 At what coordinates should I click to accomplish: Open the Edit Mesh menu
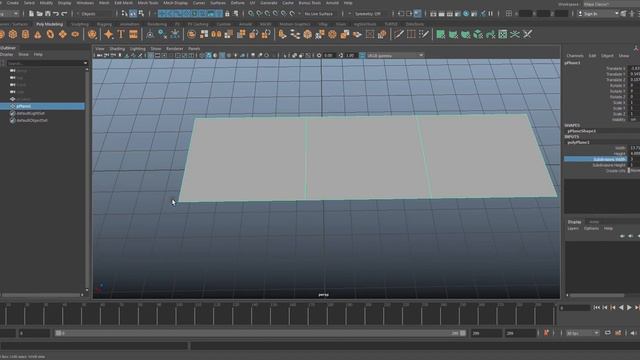coord(123,3)
